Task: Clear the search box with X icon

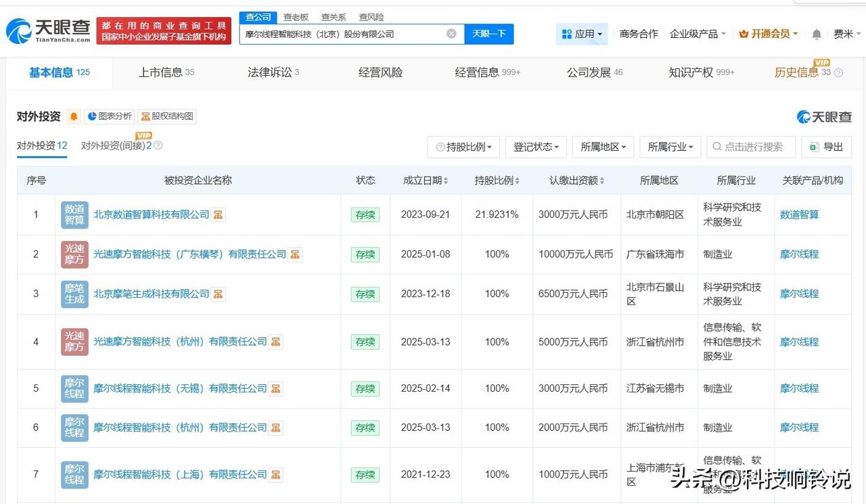Action: click(x=451, y=34)
